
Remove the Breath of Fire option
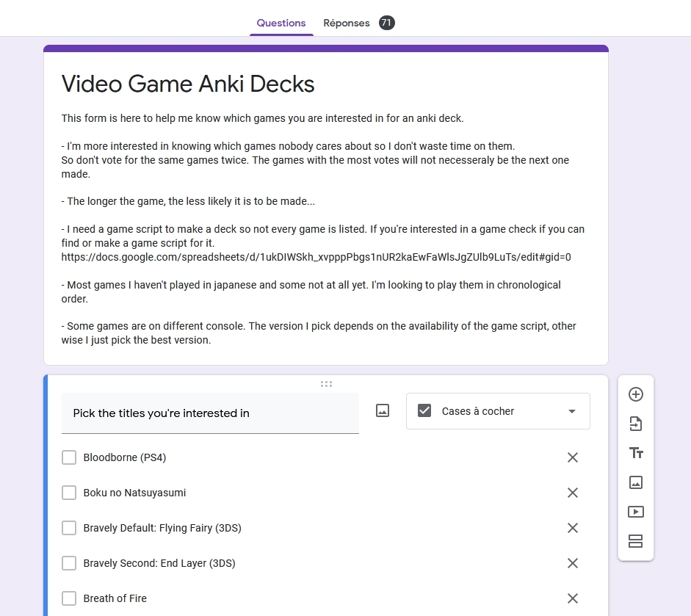click(x=573, y=598)
